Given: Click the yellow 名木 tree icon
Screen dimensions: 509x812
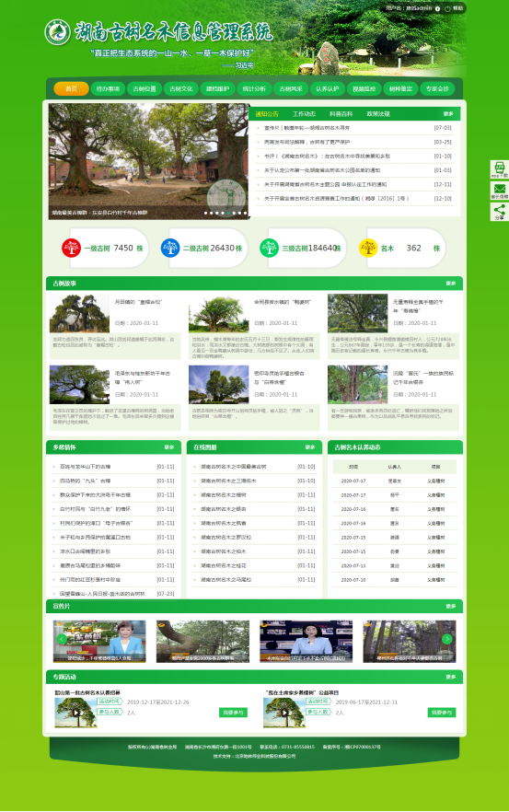Looking at the screenshot, I should pos(368,248).
